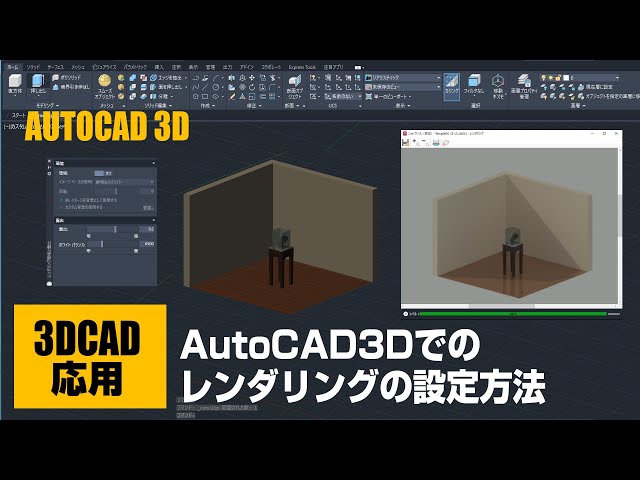Screen dimensions: 640x480
Task: Choose the Polysolid (ポリソリッド) tool
Action: 67,78
